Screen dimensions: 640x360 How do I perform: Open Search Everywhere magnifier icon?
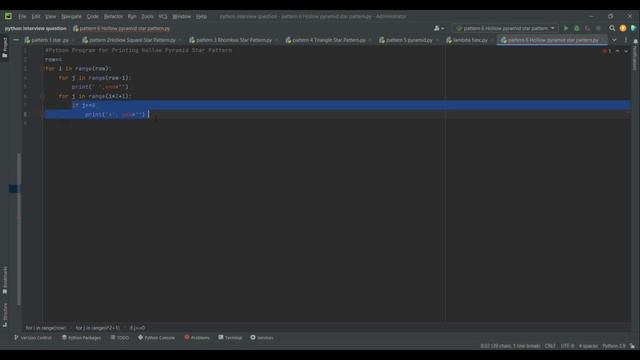tap(612, 28)
